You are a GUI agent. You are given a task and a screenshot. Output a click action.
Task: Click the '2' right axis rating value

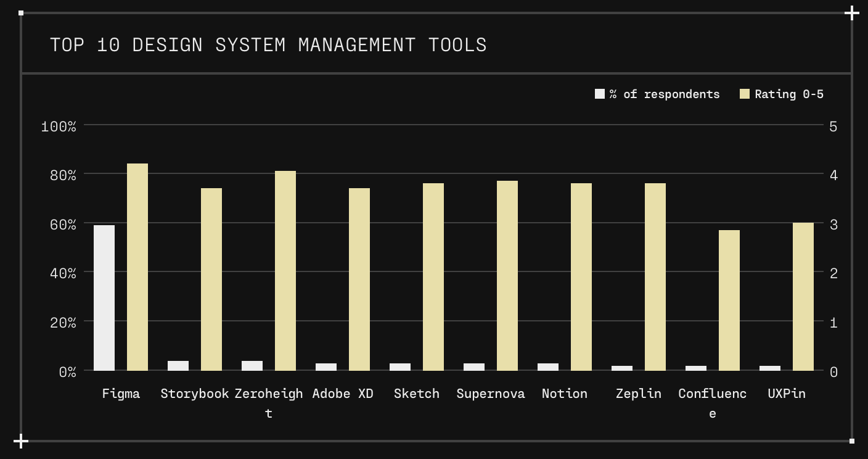point(833,273)
